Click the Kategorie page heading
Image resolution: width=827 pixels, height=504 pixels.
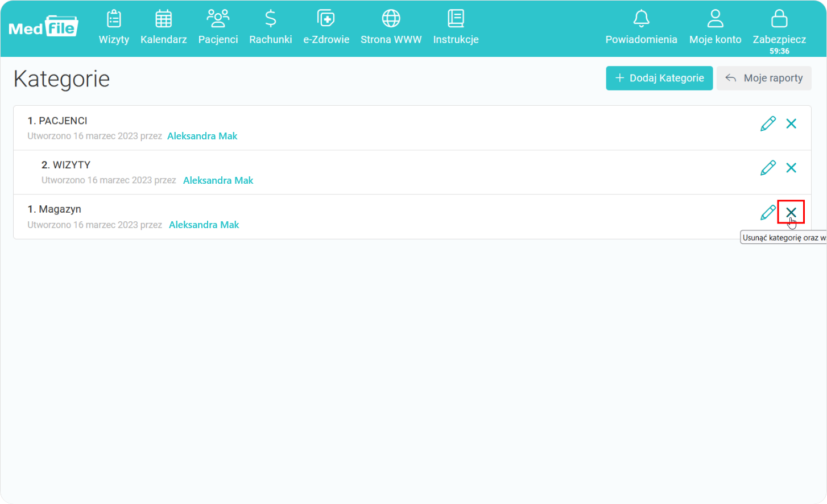coord(61,79)
